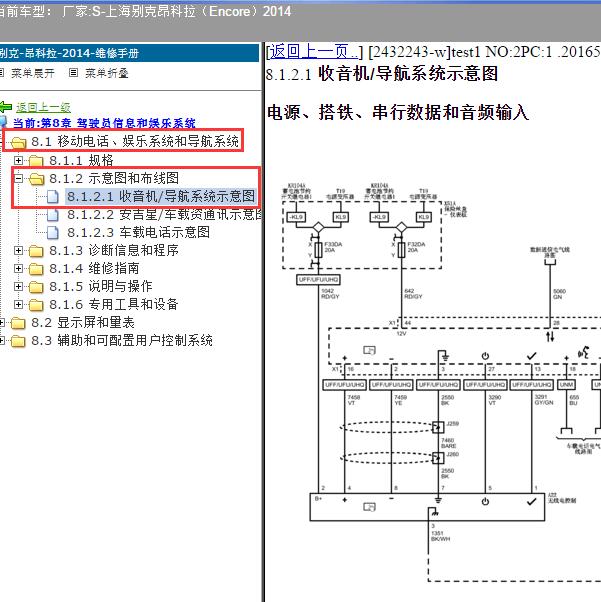This screenshot has width=601, height=602.
Task: Open 8.1.2.3 车载电话示意图 page
Action: pyautogui.click(x=138, y=232)
